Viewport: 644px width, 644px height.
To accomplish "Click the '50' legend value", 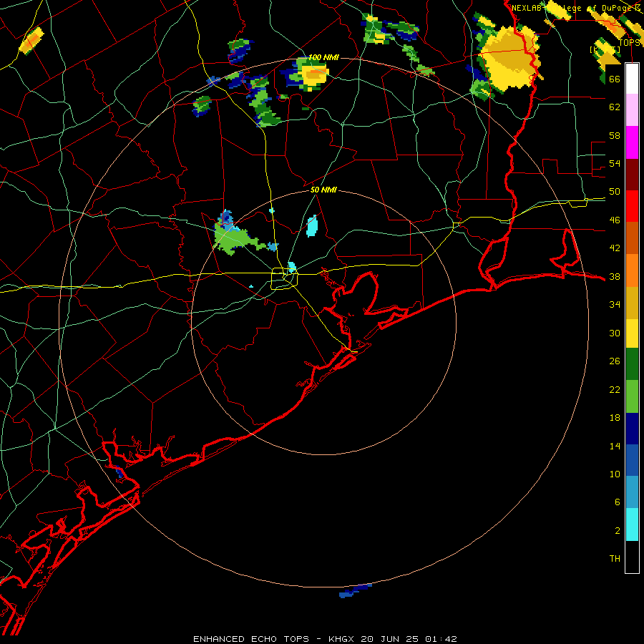I will coord(615,192).
